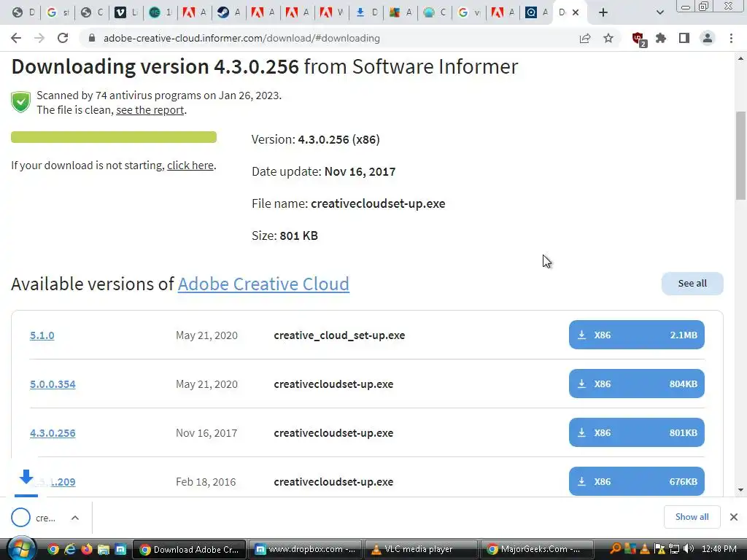Reload the current page
747x560 pixels.
click(63, 38)
